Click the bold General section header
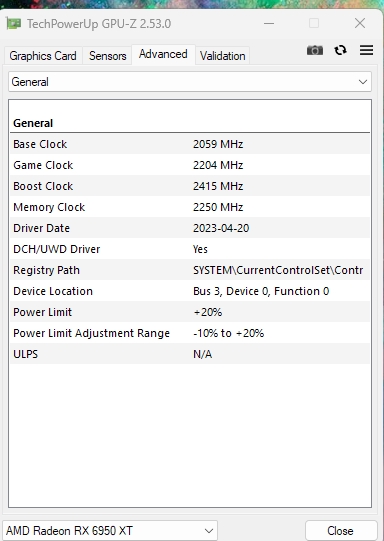Viewport: 384px width, 541px height. [x=33, y=124]
